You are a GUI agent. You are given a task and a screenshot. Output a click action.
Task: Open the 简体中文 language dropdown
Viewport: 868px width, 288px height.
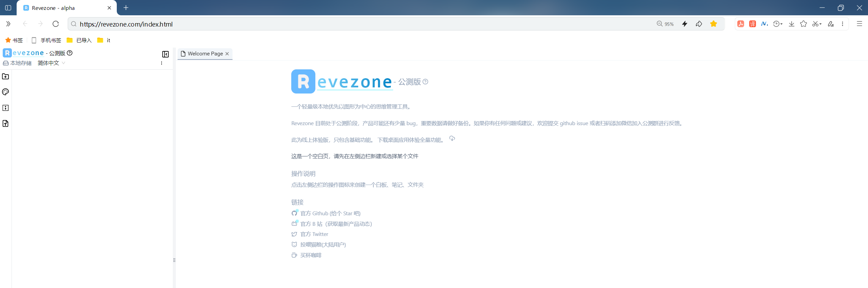click(x=51, y=63)
